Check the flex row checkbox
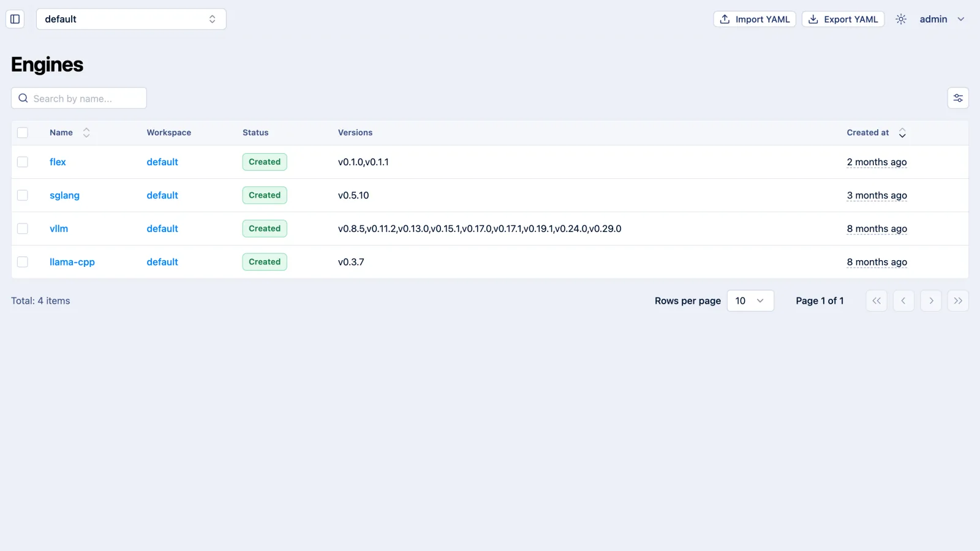This screenshot has height=551, width=980. tap(23, 162)
